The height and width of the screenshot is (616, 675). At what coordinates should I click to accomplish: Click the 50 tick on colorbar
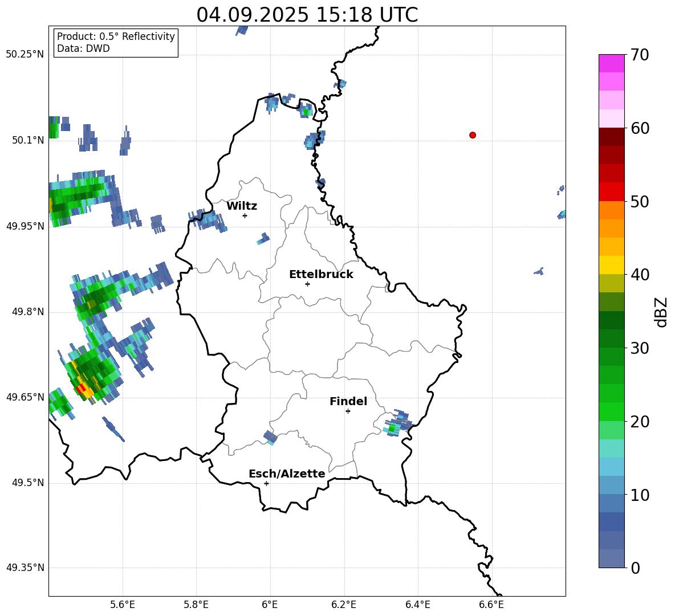tap(640, 201)
